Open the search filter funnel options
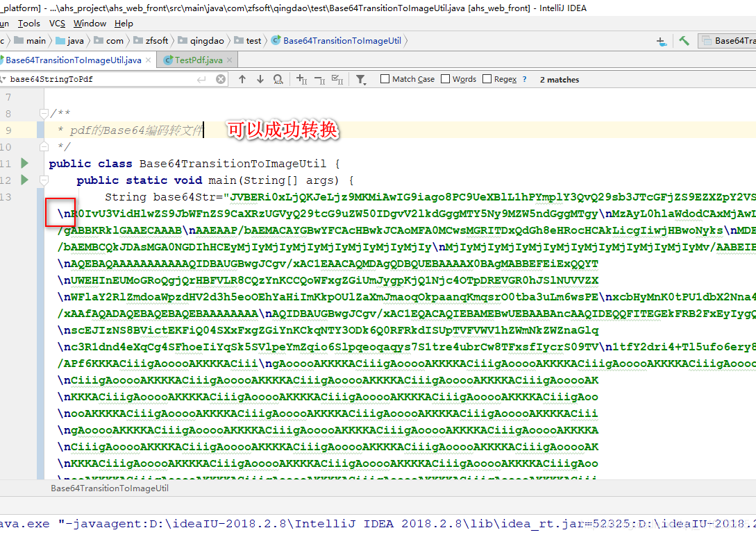The width and height of the screenshot is (756, 537). [360, 80]
